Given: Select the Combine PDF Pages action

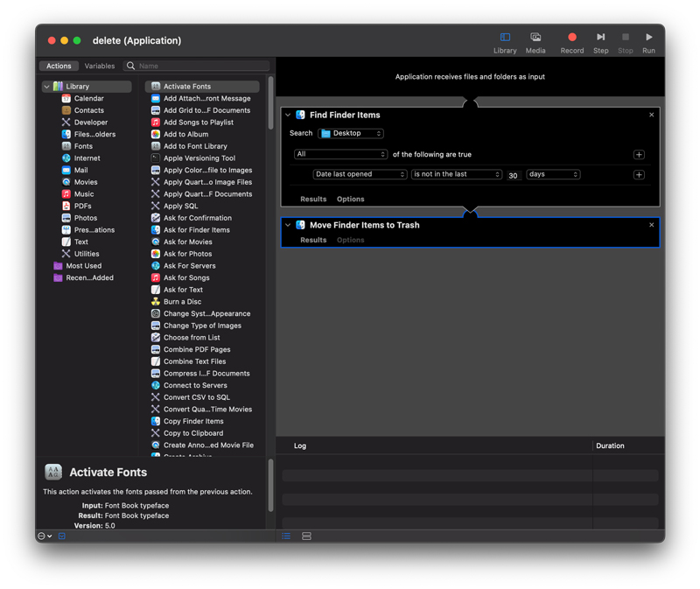Looking at the screenshot, I should coord(197,350).
